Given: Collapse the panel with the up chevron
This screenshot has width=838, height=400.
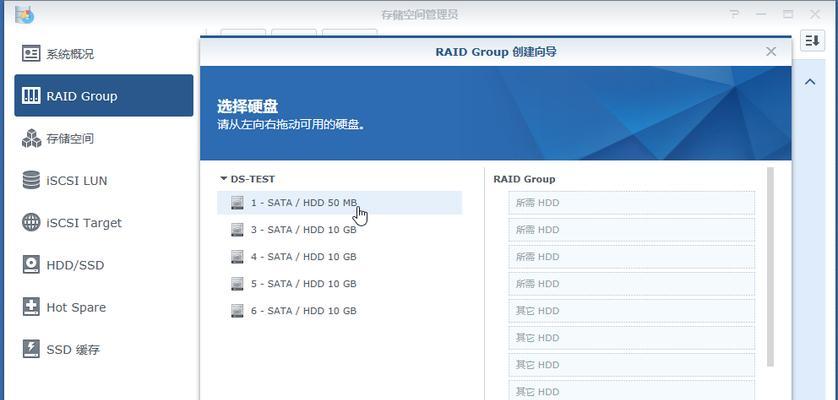Looking at the screenshot, I should click(810, 82).
